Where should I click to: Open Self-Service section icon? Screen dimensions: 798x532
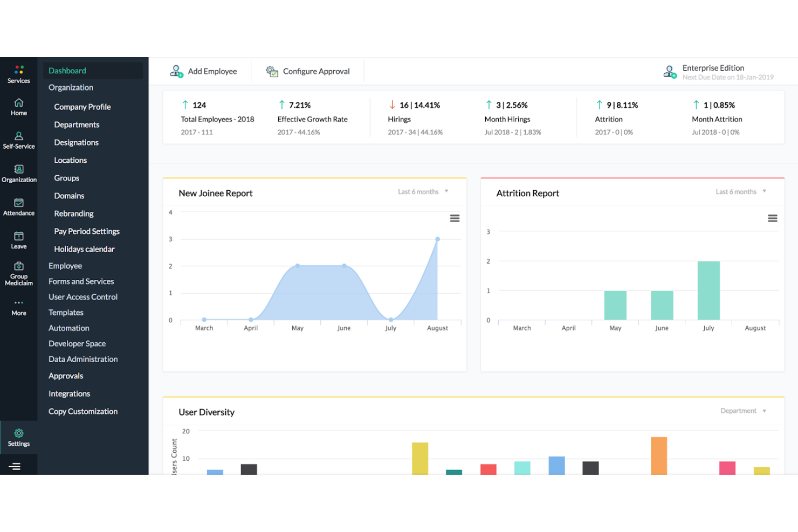tap(19, 136)
